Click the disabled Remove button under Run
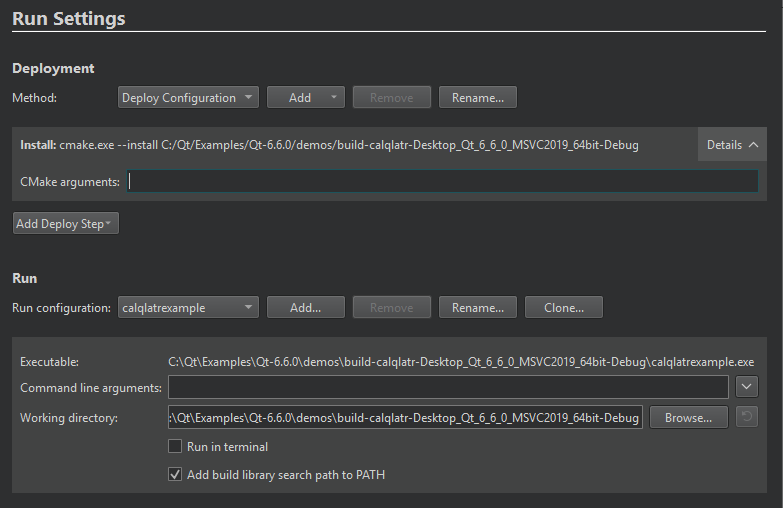 (x=392, y=308)
